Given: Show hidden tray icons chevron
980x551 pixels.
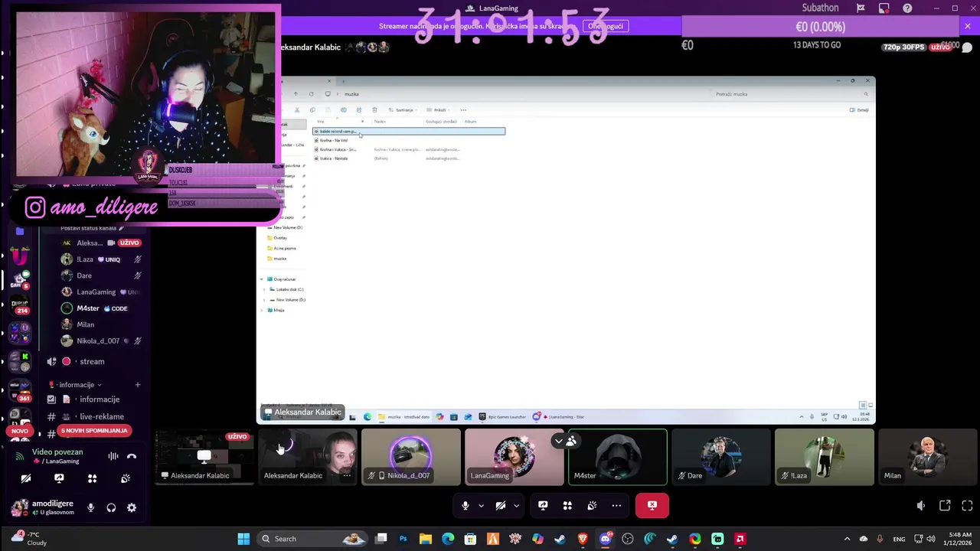Looking at the screenshot, I should pos(847,539).
